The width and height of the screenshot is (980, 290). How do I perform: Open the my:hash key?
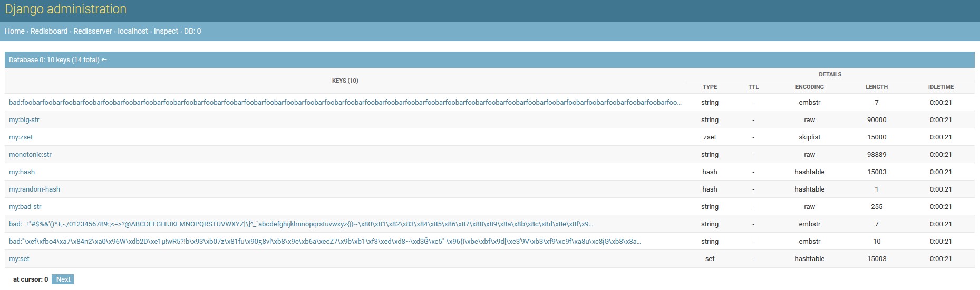(22, 172)
